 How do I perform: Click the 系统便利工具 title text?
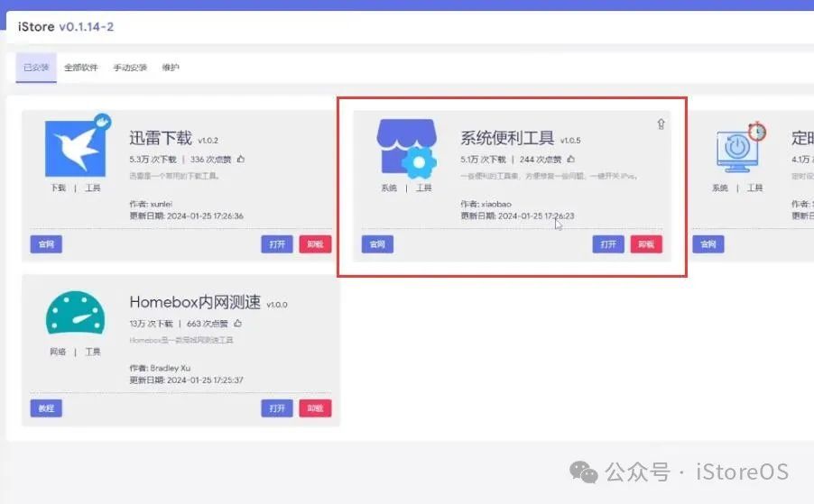point(507,139)
